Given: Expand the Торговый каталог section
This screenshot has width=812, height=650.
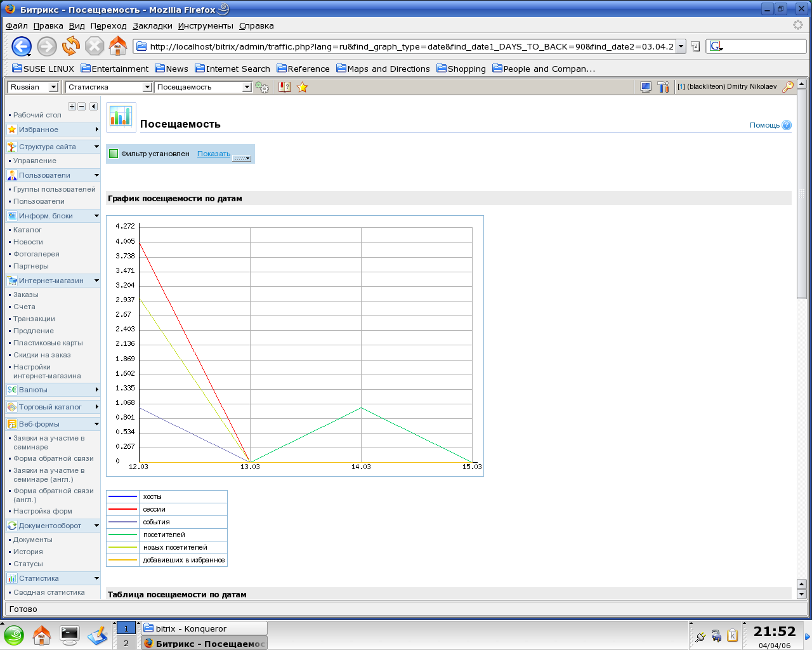Looking at the screenshot, I should [x=53, y=407].
